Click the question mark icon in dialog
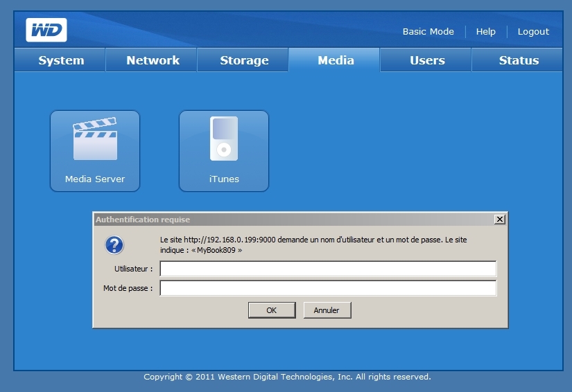572x392 pixels. tap(114, 244)
